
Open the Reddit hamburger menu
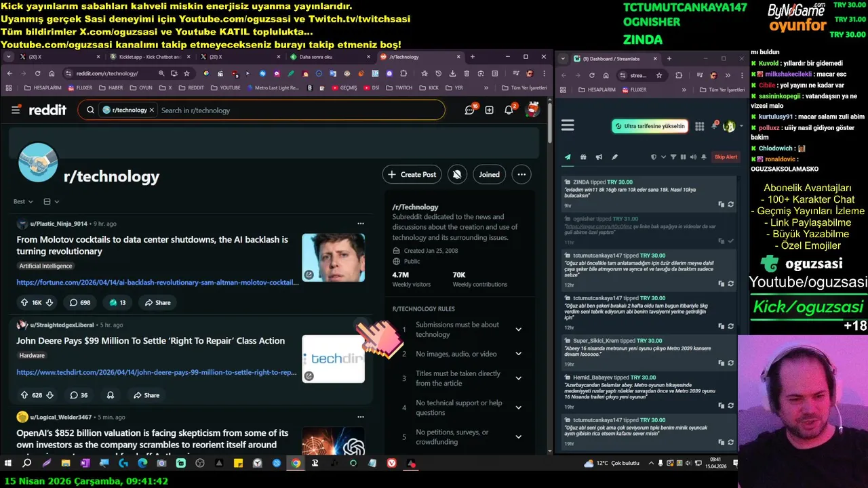click(16, 110)
